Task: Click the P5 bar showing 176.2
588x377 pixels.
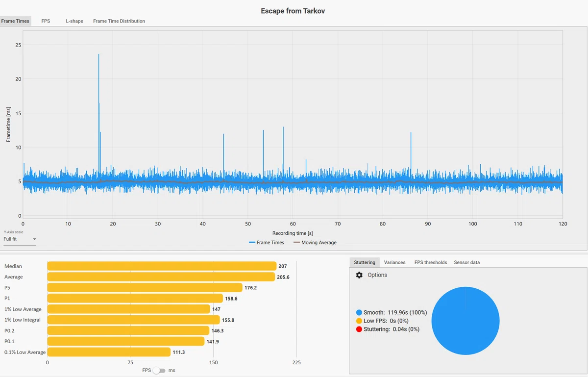Action: tap(145, 288)
